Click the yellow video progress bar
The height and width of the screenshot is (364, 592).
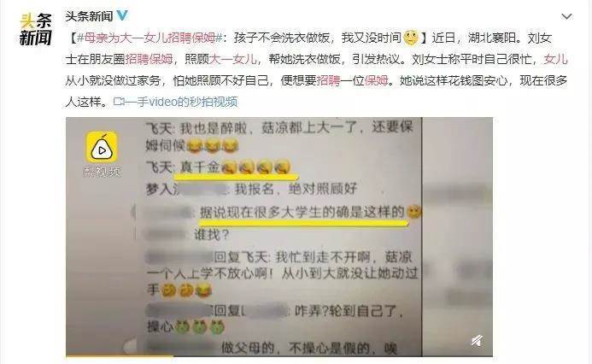click(120, 355)
